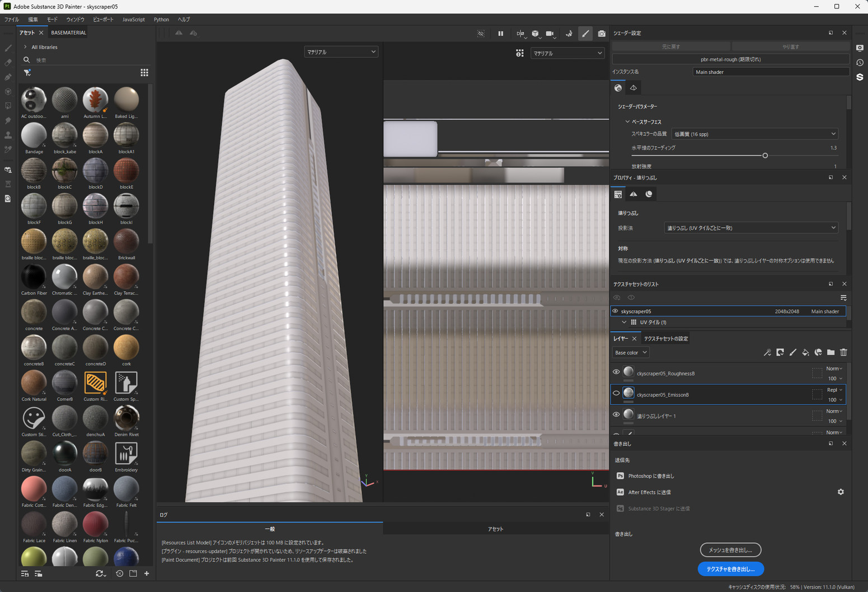Click the delete layer trash icon
Viewport: 868px width, 592px height.
843,352
